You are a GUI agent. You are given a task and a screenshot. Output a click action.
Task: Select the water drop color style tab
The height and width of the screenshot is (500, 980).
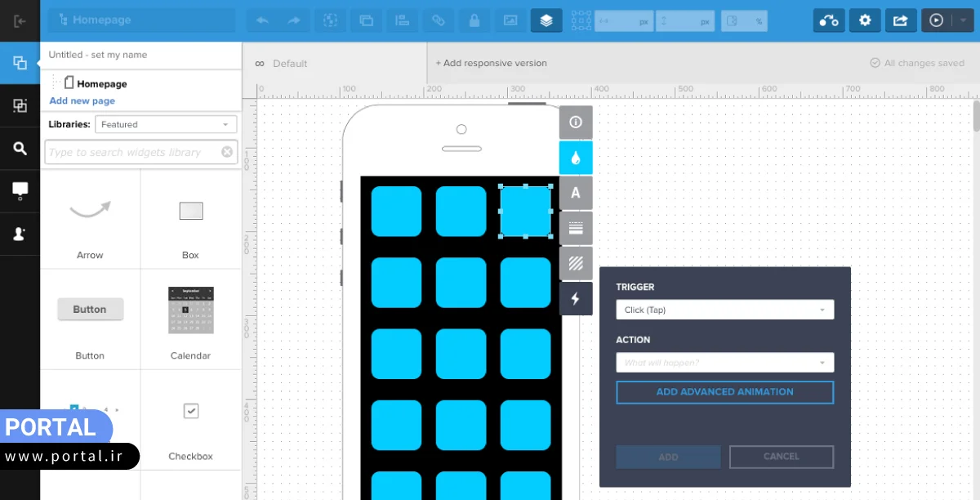pyautogui.click(x=576, y=158)
